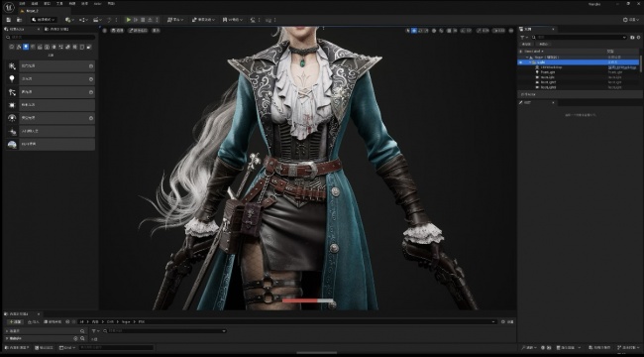This screenshot has width=644, height=357.
Task: Click the Import button in Content Browser
Action: tap(34, 321)
